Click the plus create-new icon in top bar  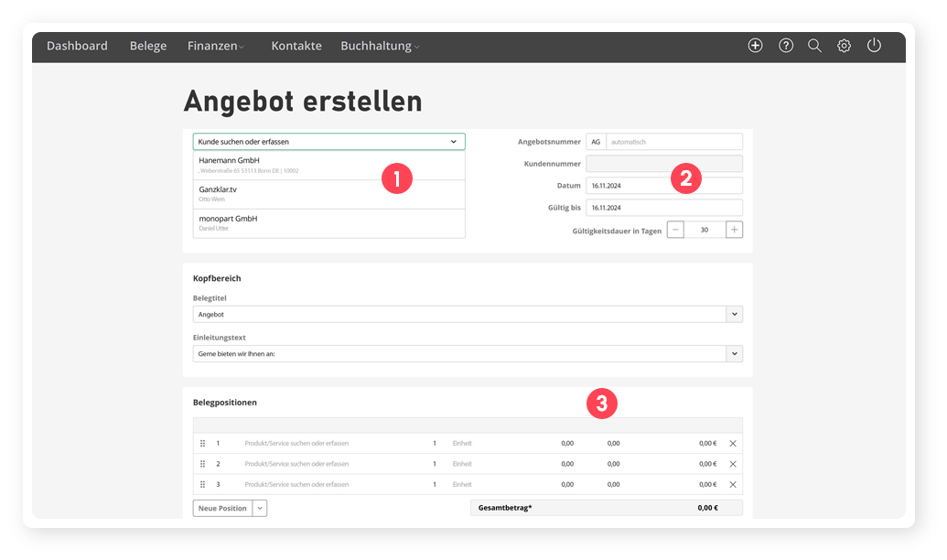click(755, 46)
